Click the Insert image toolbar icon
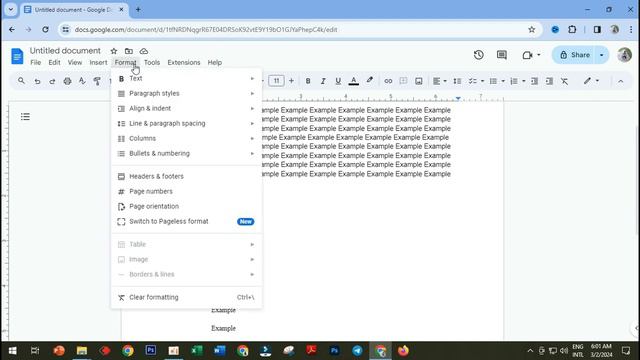The width and height of the screenshot is (640, 360). coord(419,81)
